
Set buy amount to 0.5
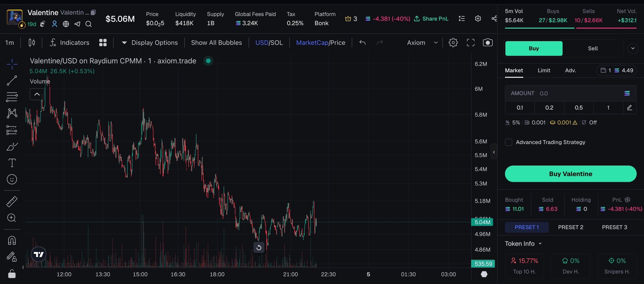pos(579,108)
